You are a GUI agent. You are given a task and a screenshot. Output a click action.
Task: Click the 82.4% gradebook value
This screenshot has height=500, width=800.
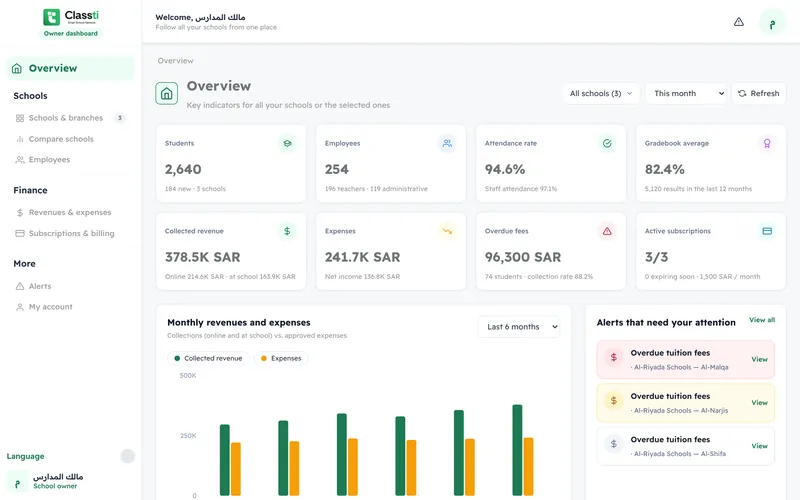click(665, 169)
